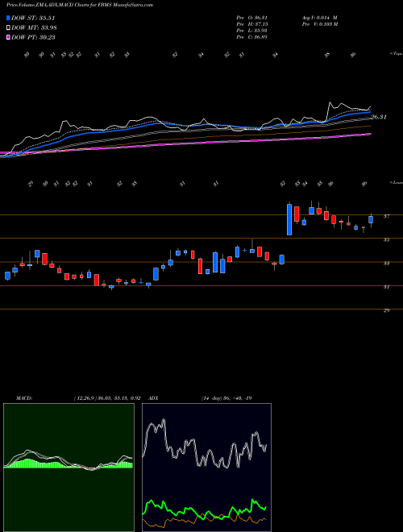Click the 26.31 label beside the EMA lines

[x=379, y=117]
